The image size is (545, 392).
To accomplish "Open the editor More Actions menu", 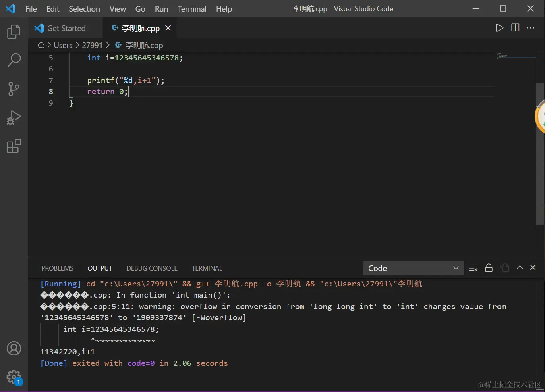I will coord(531,28).
